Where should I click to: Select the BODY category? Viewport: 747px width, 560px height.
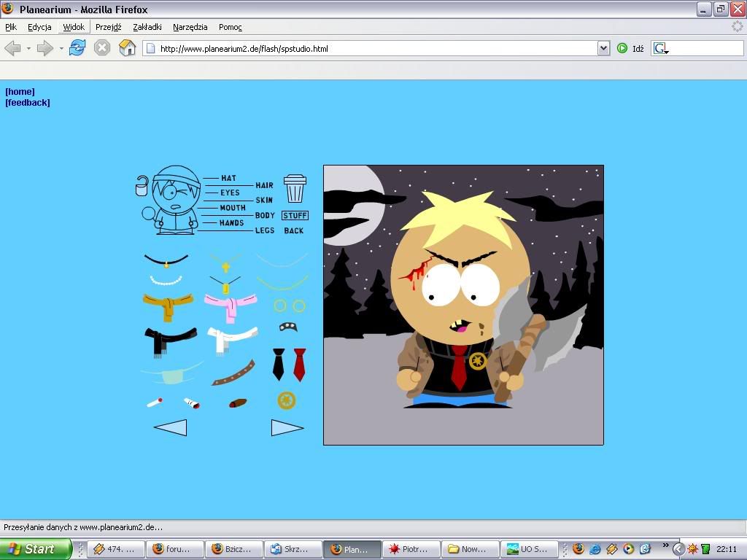coord(265,215)
